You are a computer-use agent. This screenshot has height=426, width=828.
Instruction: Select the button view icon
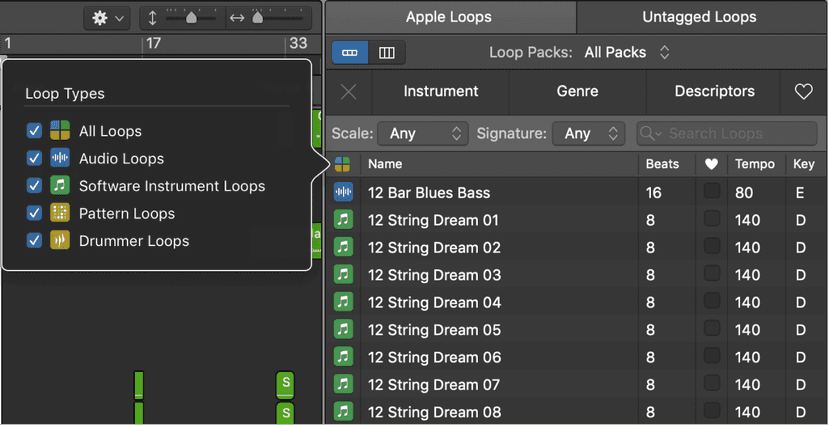pyautogui.click(x=350, y=53)
